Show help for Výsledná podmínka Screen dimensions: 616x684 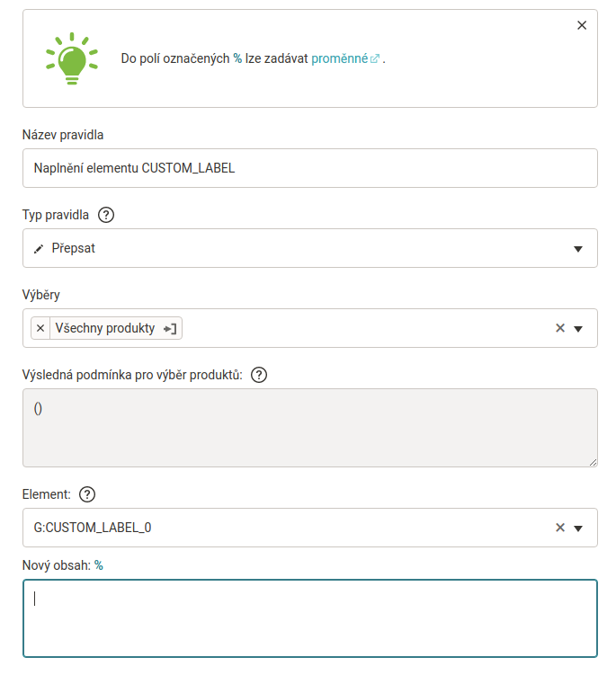(259, 375)
